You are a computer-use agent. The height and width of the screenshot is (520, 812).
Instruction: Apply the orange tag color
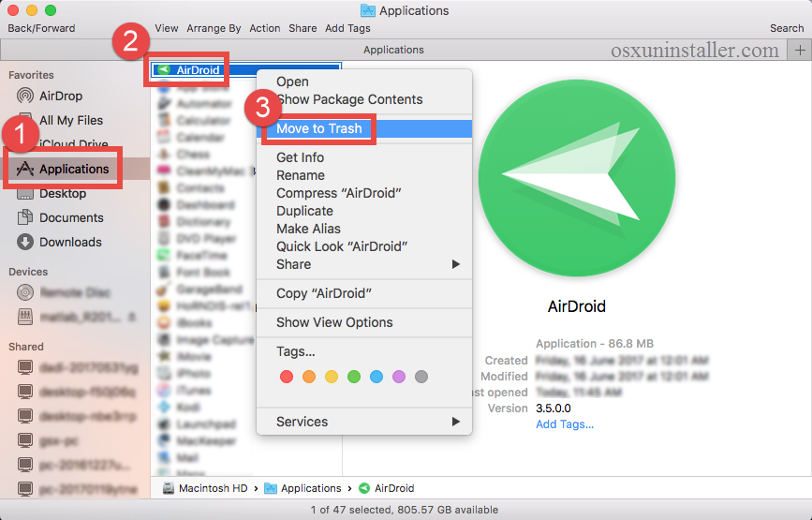click(x=309, y=377)
